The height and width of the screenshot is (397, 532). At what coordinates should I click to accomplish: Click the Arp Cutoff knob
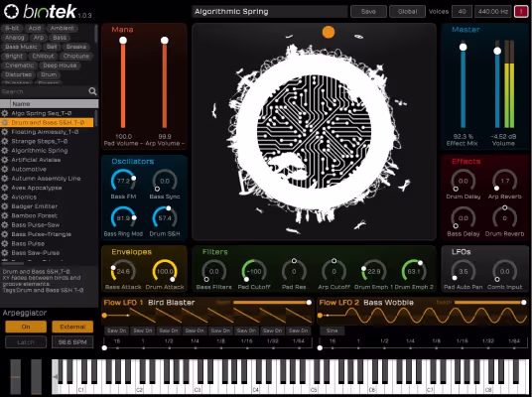click(333, 272)
